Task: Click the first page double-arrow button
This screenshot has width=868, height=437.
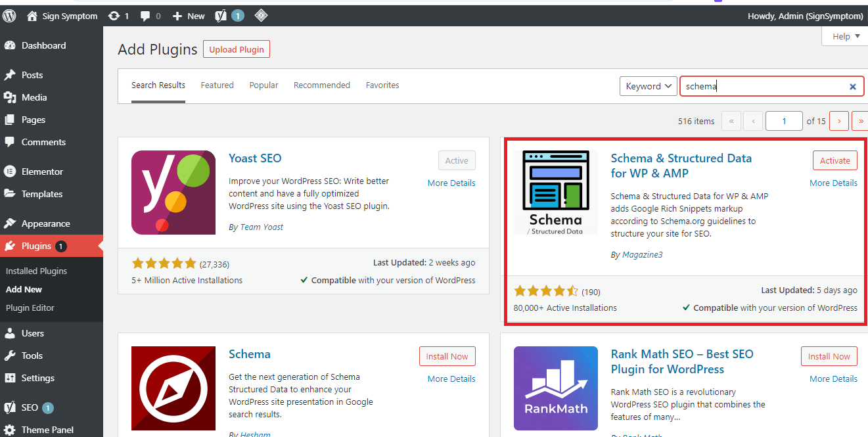Action: point(731,121)
